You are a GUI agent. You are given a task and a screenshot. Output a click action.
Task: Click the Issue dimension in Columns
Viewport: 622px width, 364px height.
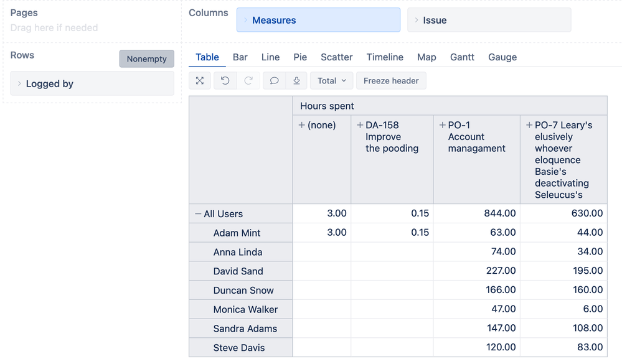tap(435, 21)
